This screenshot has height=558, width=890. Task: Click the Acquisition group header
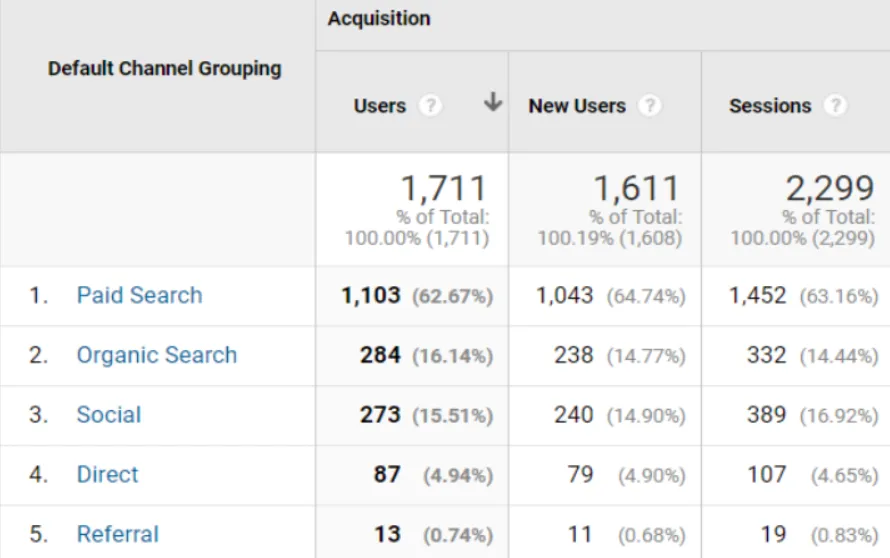point(379,19)
